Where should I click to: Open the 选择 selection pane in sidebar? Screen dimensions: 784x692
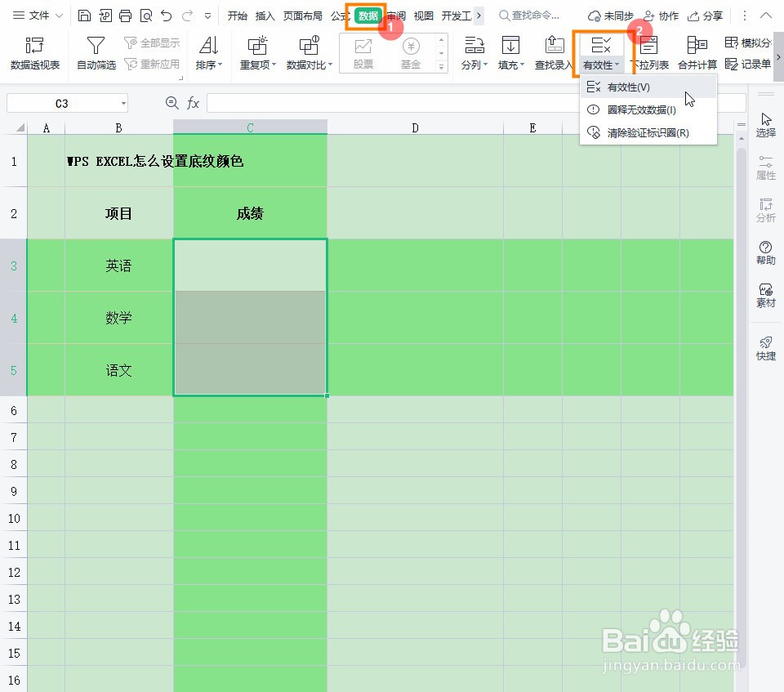pyautogui.click(x=765, y=124)
